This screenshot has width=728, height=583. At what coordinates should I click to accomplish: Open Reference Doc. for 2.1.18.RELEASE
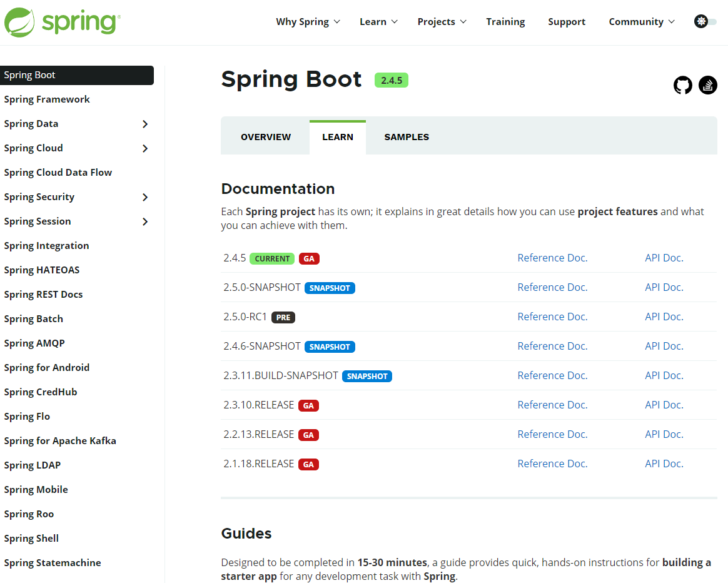[x=552, y=464]
